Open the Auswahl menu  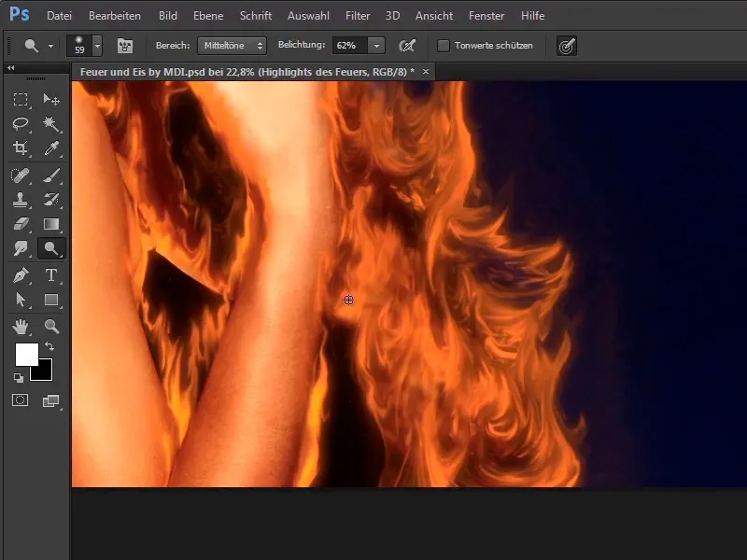coord(308,16)
